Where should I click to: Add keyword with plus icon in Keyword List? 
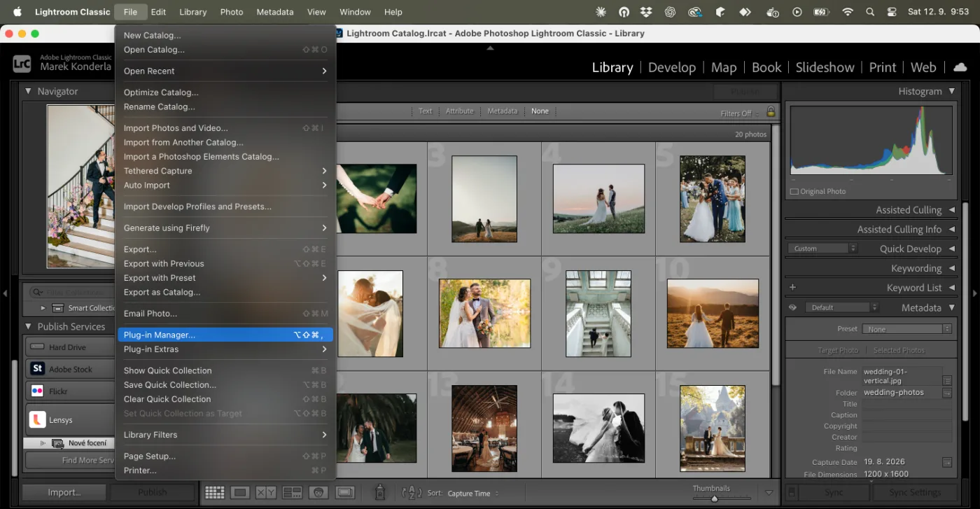click(x=792, y=287)
